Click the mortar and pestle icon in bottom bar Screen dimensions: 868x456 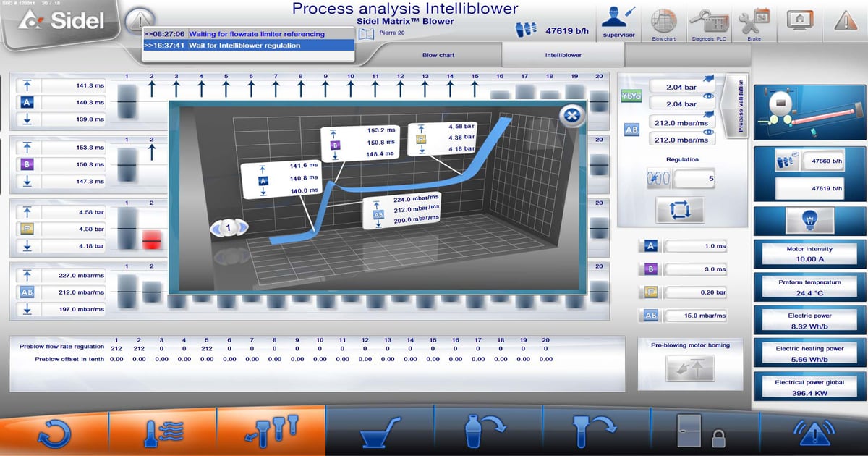[380, 431]
